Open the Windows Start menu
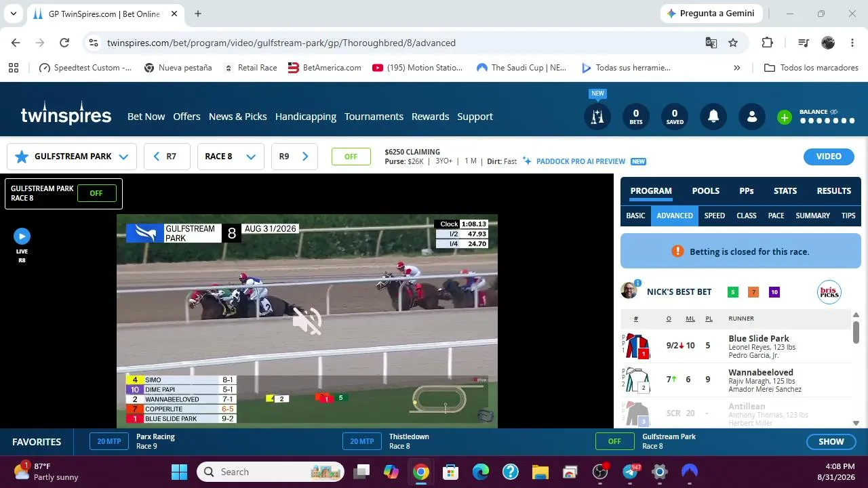Viewport: 868px width, 488px height. [x=179, y=472]
